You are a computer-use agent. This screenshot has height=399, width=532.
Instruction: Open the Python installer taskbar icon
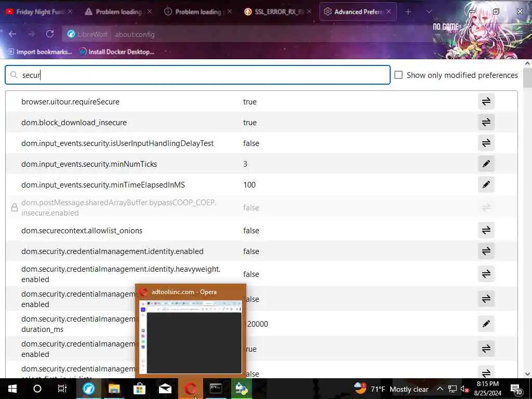241,389
